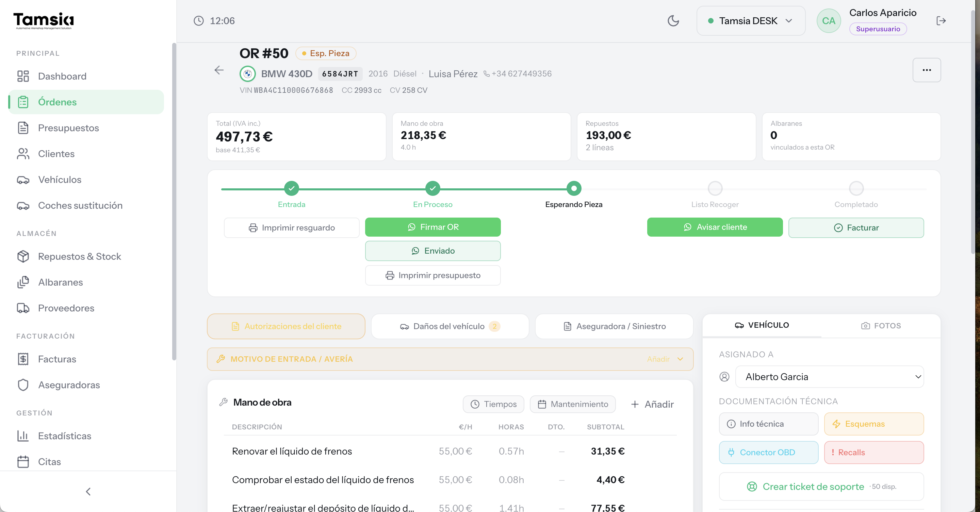Toggle dark mode with the moon icon
The image size is (980, 512).
pos(673,20)
